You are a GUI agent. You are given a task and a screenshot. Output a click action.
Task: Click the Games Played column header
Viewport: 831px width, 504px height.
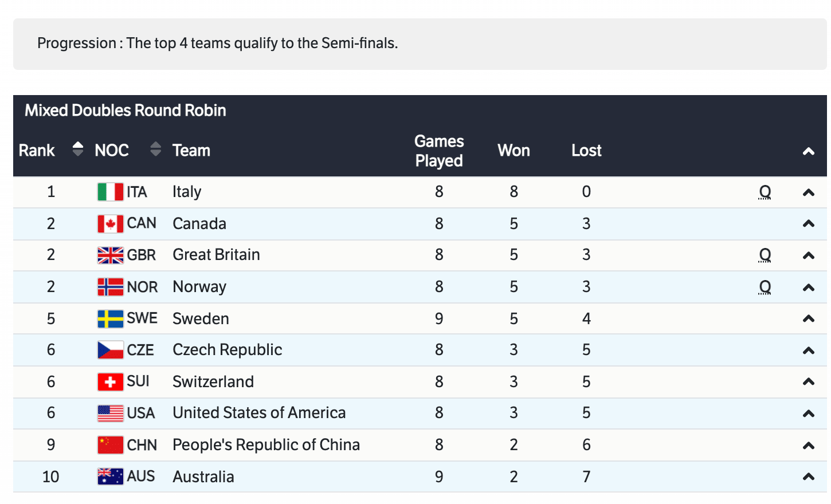tap(439, 151)
